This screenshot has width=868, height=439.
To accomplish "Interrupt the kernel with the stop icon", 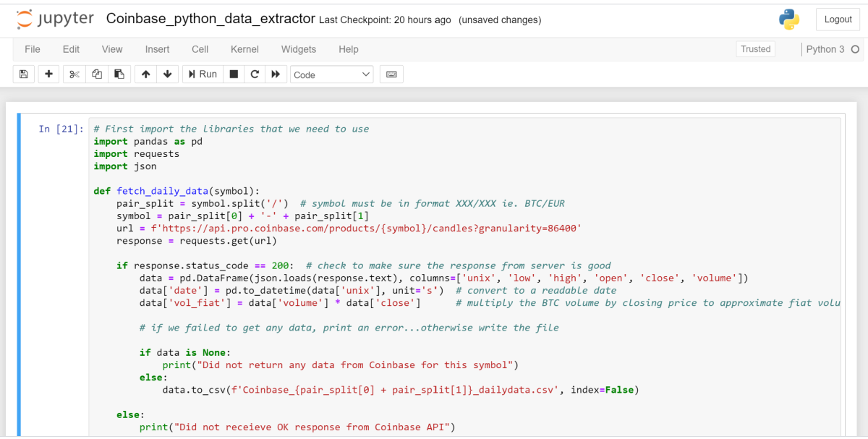I will click(233, 74).
